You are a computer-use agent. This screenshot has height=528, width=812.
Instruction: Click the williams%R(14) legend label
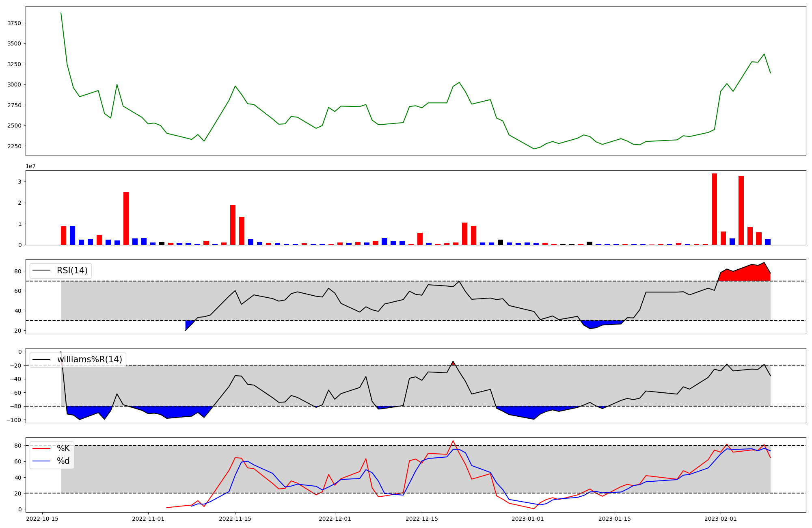pyautogui.click(x=89, y=359)
